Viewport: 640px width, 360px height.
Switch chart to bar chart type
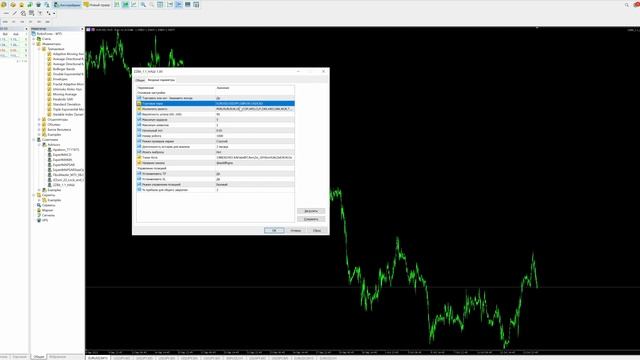tap(117, 4)
